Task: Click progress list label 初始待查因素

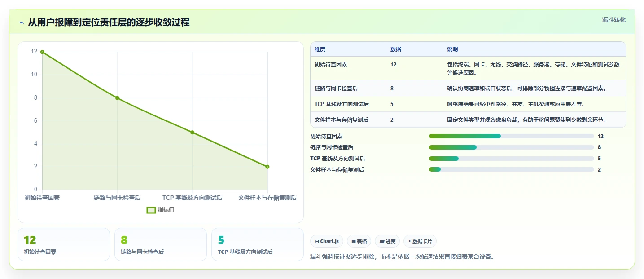Action: point(326,136)
